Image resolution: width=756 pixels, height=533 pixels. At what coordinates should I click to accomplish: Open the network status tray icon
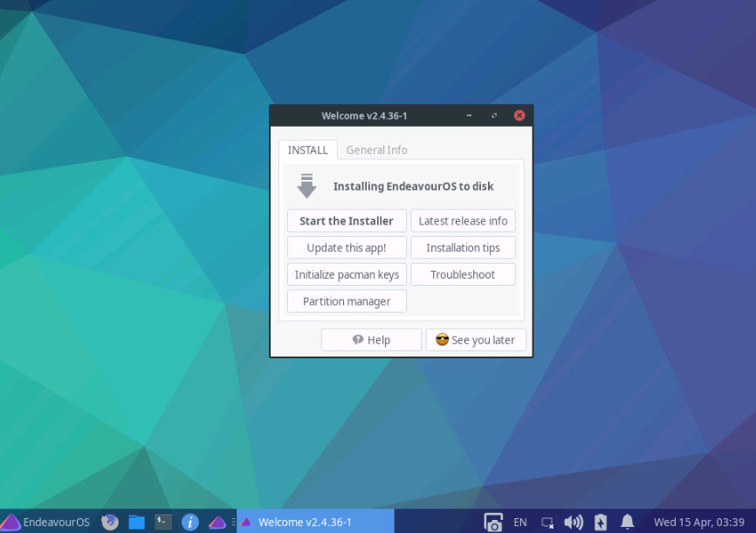click(x=547, y=523)
